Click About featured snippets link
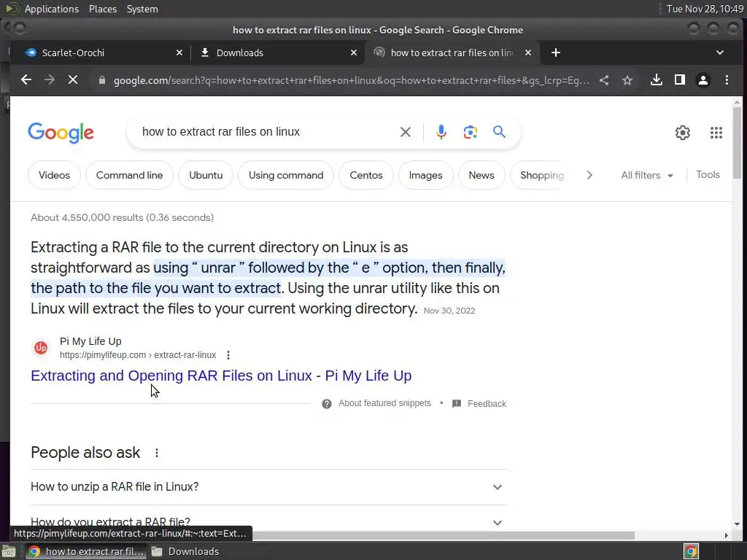 click(384, 403)
